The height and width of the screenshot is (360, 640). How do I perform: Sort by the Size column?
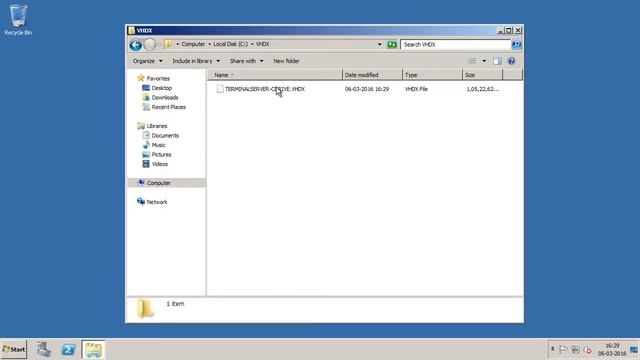click(482, 75)
